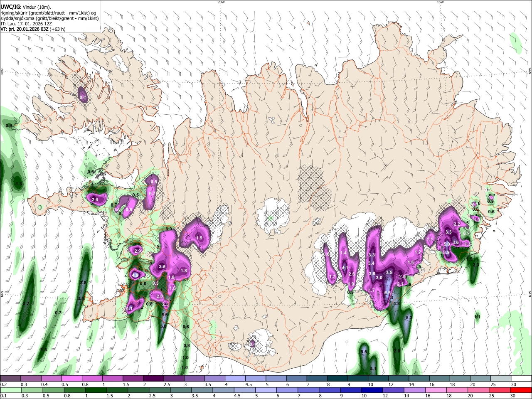
Task: Select the "slydda/snjókoma" legend description line
Action: tap(49, 18)
